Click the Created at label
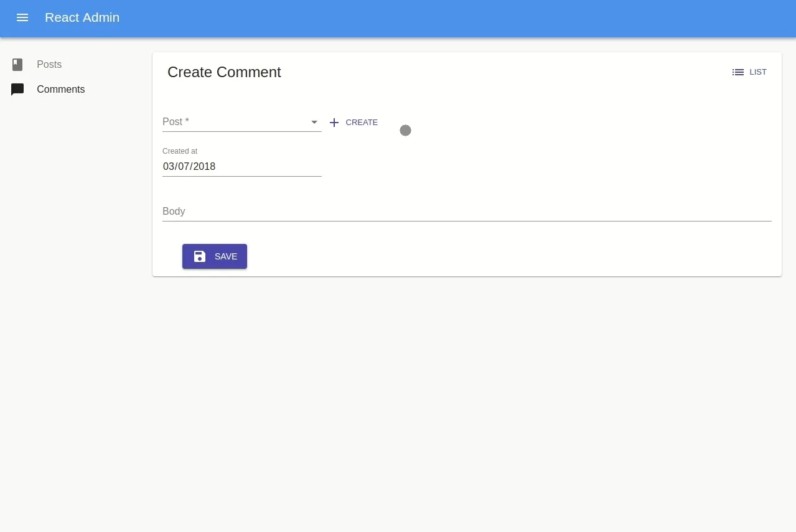 pyautogui.click(x=180, y=151)
